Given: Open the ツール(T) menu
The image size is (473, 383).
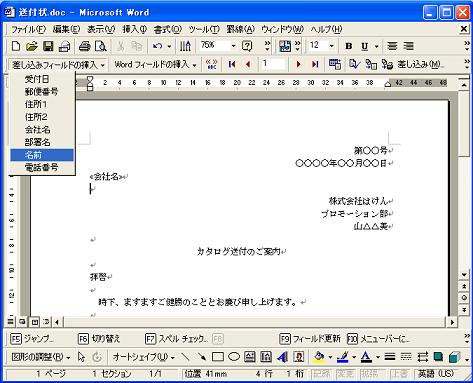Looking at the screenshot, I should coord(204,29).
